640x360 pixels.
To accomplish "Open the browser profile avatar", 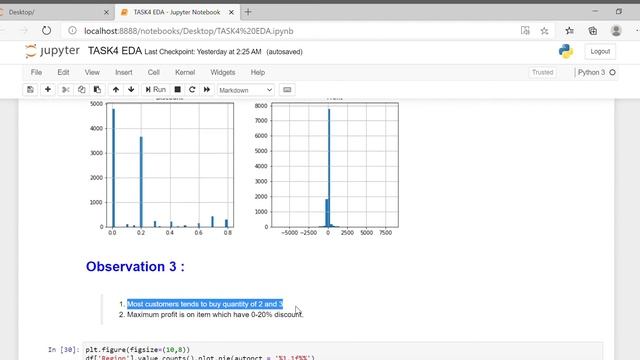I will [616, 31].
